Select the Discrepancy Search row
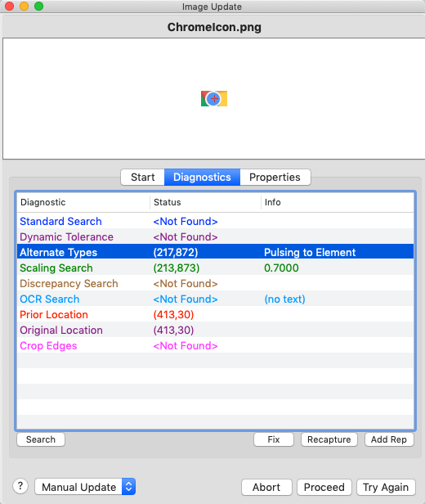425x504 pixels. click(x=215, y=283)
